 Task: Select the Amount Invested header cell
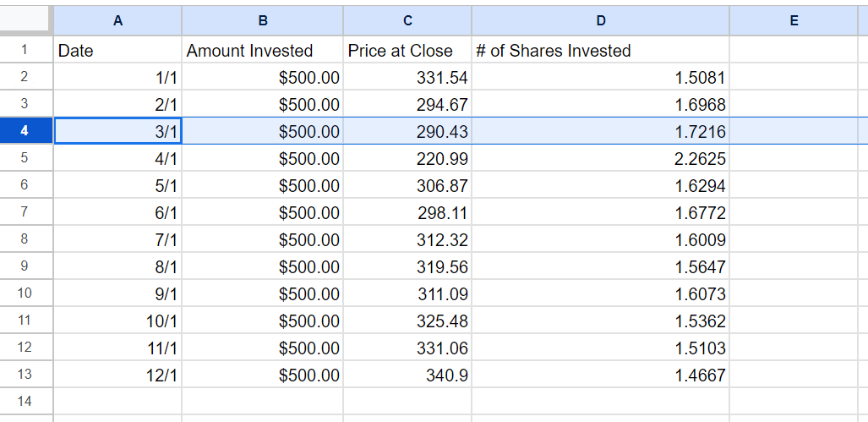[x=263, y=51]
